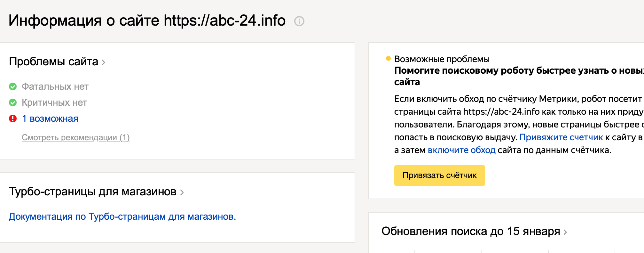Click the info icon beside the site title
The height and width of the screenshot is (253, 644).
(299, 21)
